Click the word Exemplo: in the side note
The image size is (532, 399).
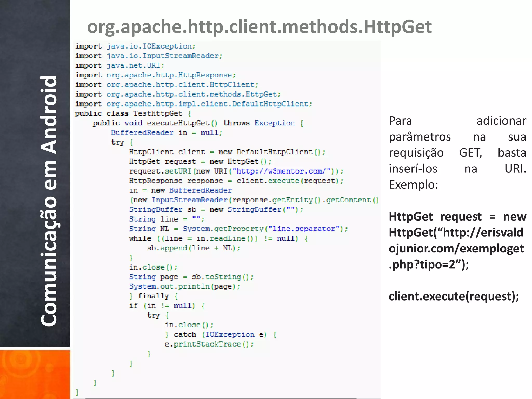pos(414,185)
